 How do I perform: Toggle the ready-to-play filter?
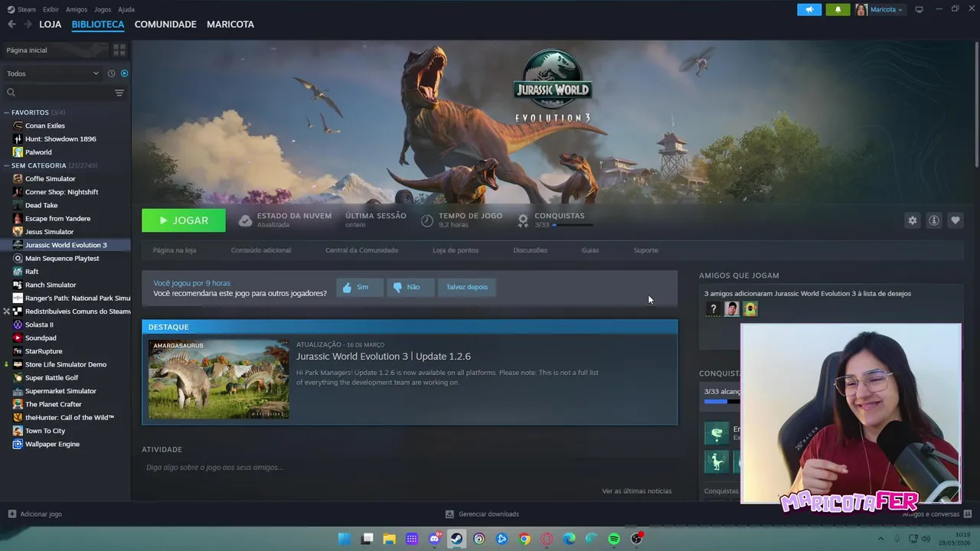[x=124, y=73]
